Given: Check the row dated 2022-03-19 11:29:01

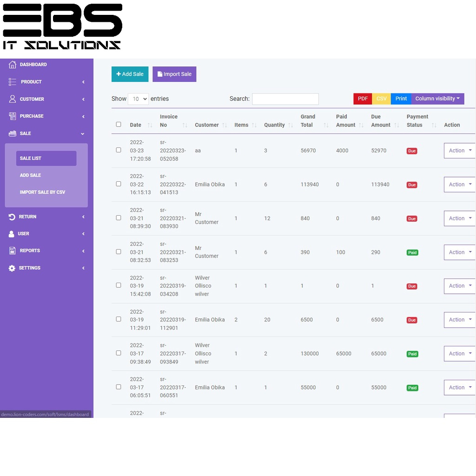Looking at the screenshot, I should [119, 319].
